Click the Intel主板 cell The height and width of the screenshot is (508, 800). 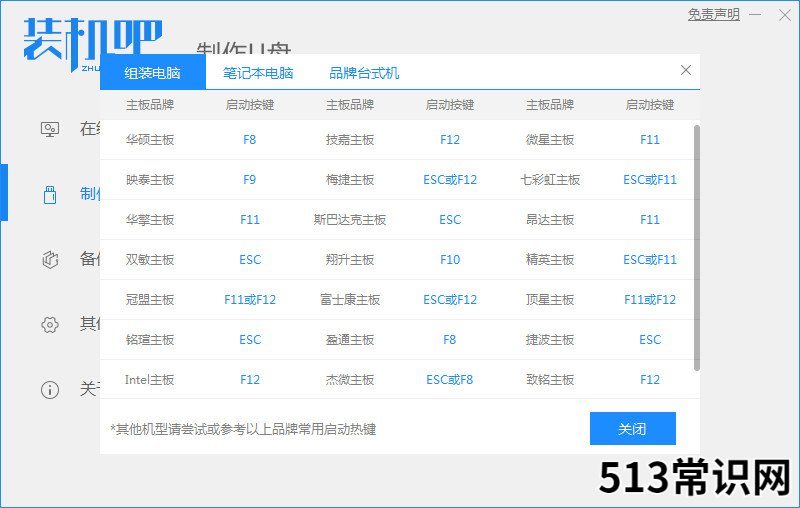[149, 379]
